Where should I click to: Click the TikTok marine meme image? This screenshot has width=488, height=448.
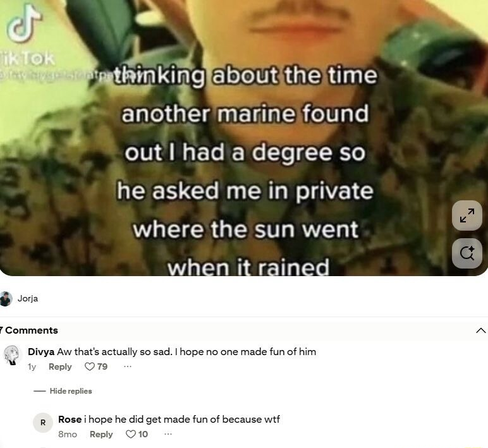[244, 138]
